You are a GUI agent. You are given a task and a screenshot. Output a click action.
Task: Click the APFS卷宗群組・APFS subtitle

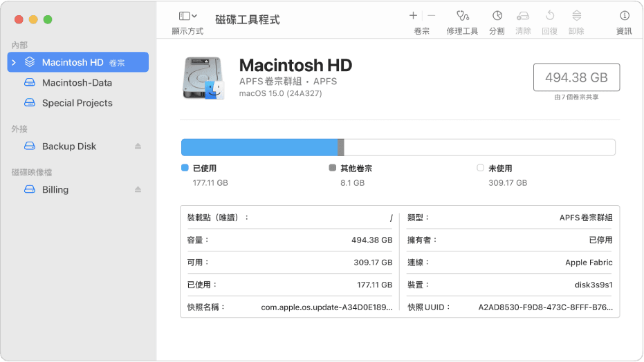288,81
